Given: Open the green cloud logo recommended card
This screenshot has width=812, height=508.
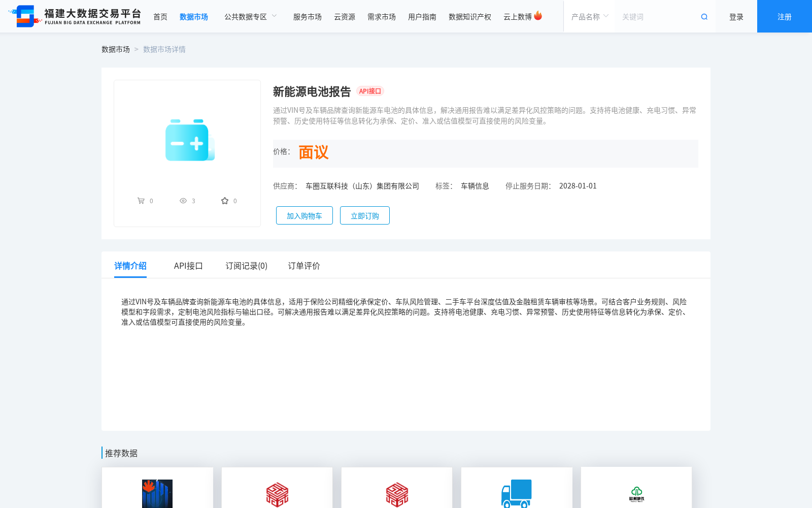Looking at the screenshot, I should point(636,488).
